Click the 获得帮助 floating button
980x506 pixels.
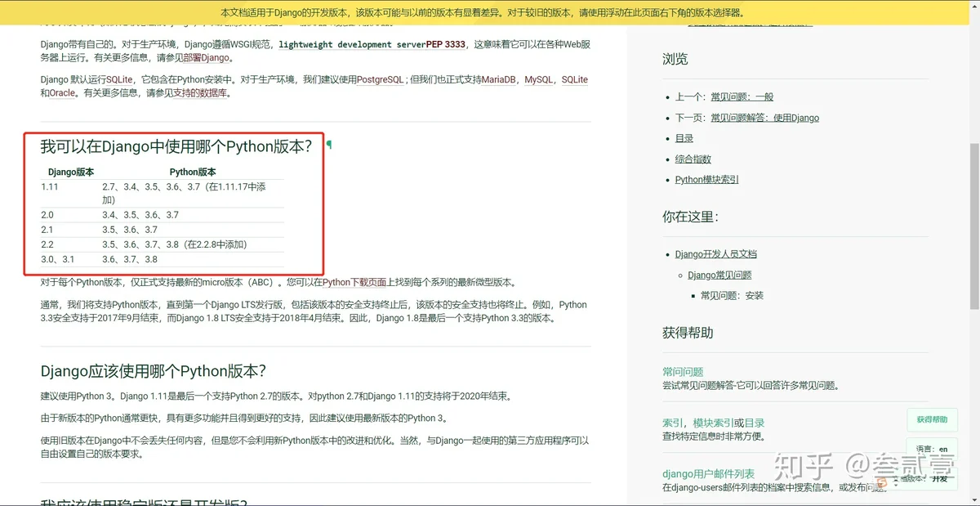pyautogui.click(x=932, y=419)
